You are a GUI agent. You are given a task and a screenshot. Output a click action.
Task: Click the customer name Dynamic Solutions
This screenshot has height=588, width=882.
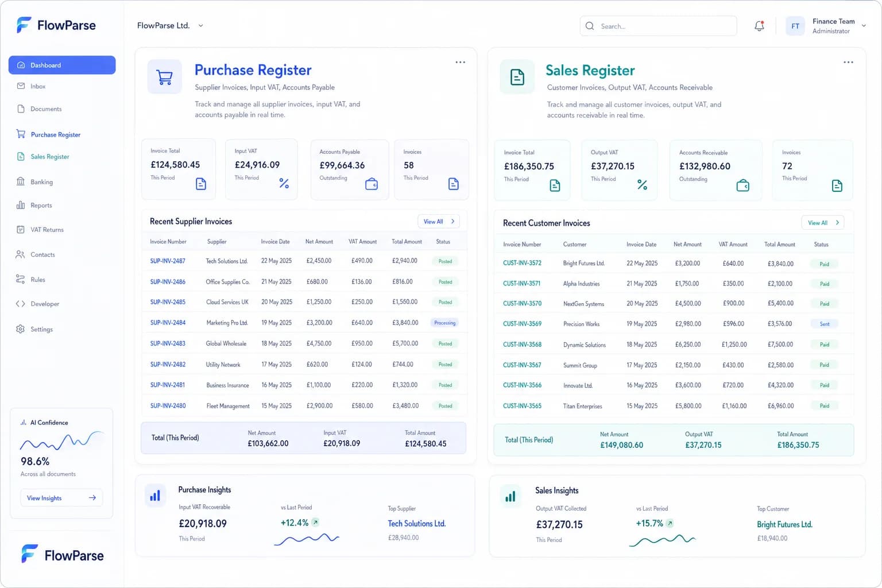(585, 345)
